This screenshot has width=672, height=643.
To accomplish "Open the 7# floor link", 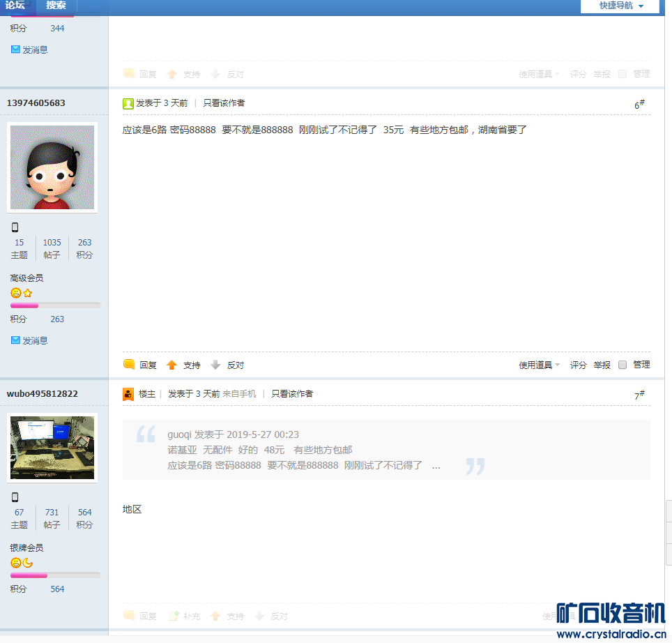I will (x=639, y=394).
